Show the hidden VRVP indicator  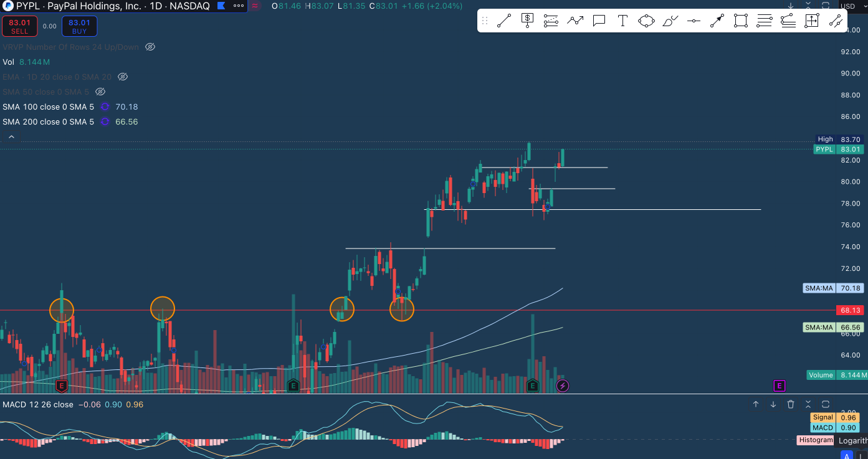tap(150, 47)
